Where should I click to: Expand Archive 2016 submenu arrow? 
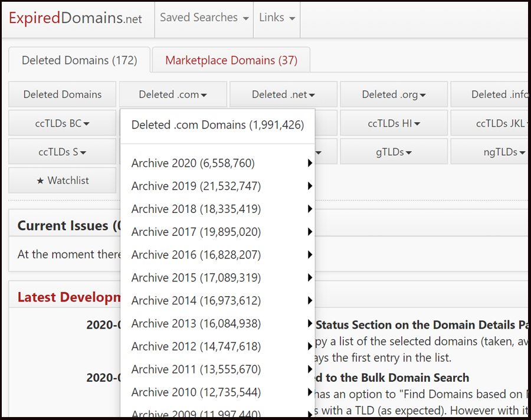[310, 255]
